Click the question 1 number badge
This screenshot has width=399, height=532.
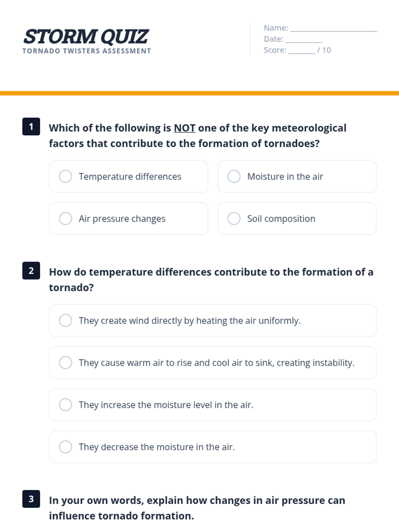pos(31,127)
